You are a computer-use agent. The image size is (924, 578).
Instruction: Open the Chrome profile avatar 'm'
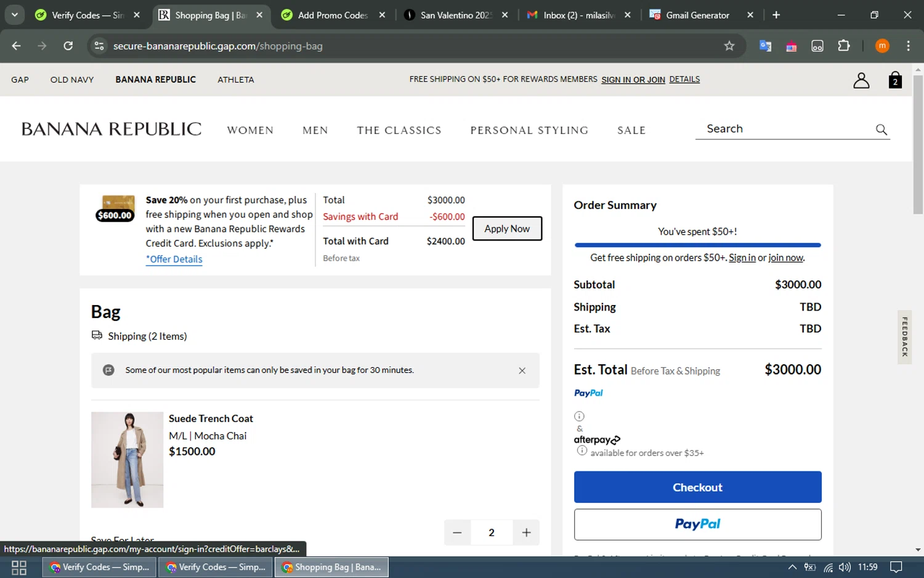(882, 46)
